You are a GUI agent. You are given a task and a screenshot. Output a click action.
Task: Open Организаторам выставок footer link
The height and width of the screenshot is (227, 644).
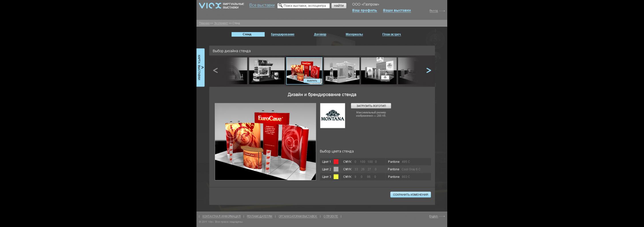298,216
